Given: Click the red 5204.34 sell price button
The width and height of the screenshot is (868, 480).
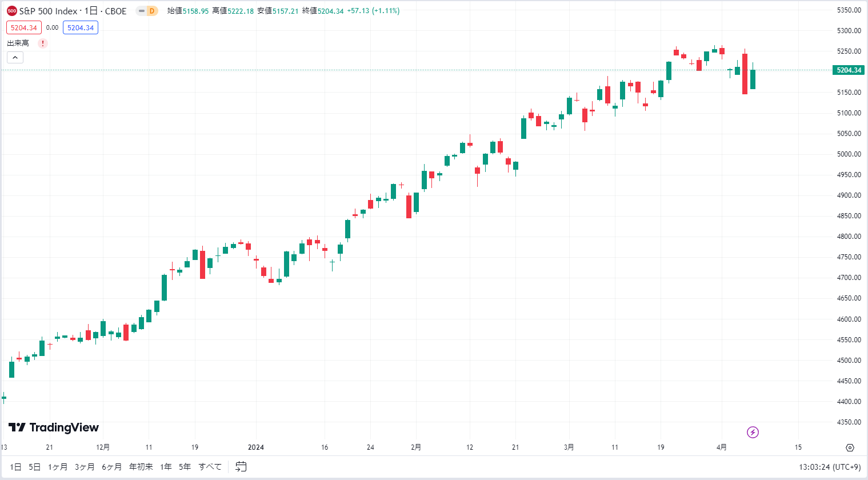Looking at the screenshot, I should 24,27.
